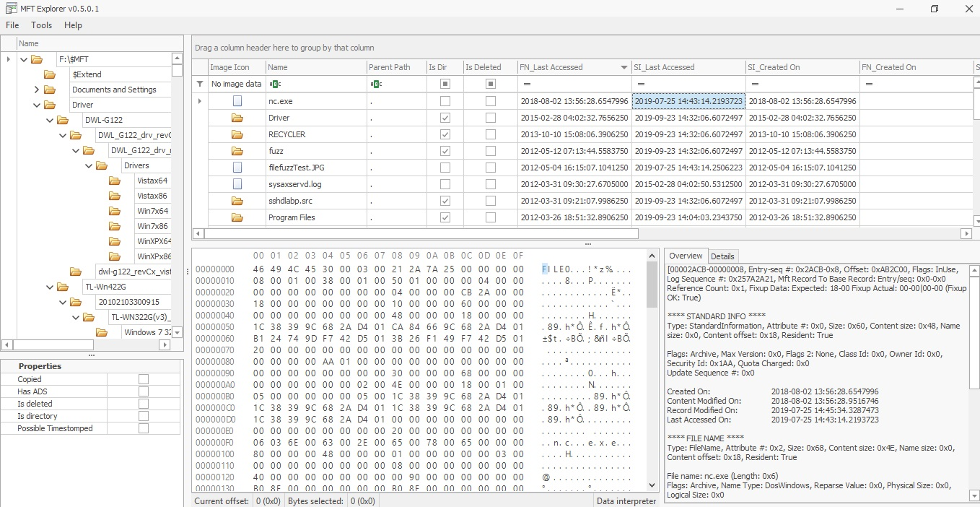This screenshot has width=980, height=507.
Task: Click the filter funnel icon in filter row
Action: (x=200, y=84)
